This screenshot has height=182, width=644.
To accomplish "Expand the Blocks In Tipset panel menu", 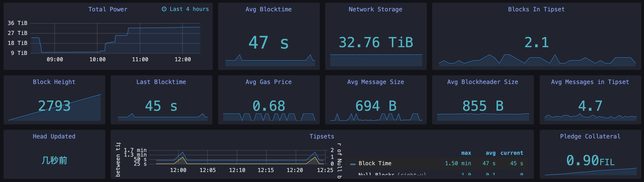I will coord(536,10).
